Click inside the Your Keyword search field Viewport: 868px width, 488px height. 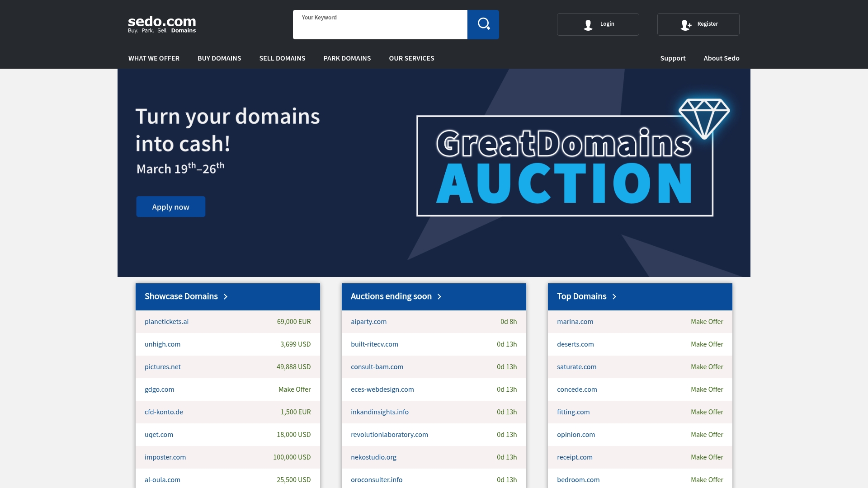click(380, 24)
